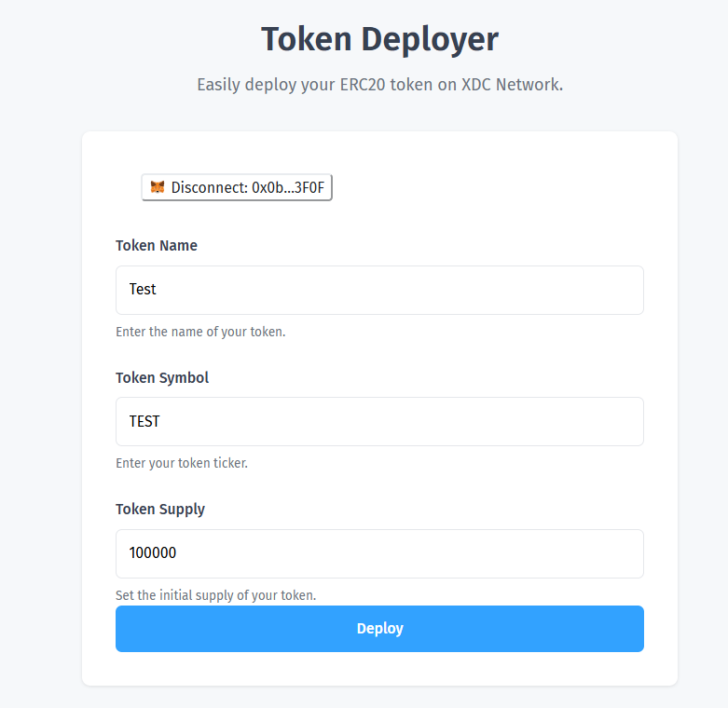728x708 pixels.
Task: Click the Token Supply label
Action: point(160,510)
